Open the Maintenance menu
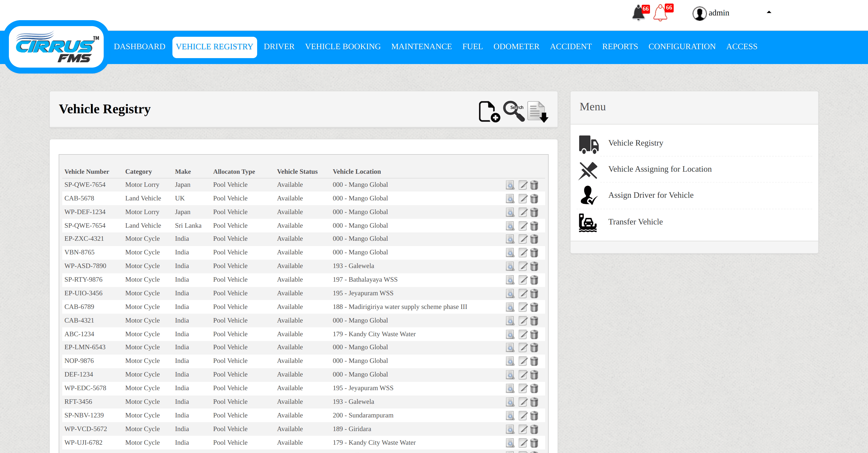Screen dimensions: 868x453 pyautogui.click(x=421, y=47)
